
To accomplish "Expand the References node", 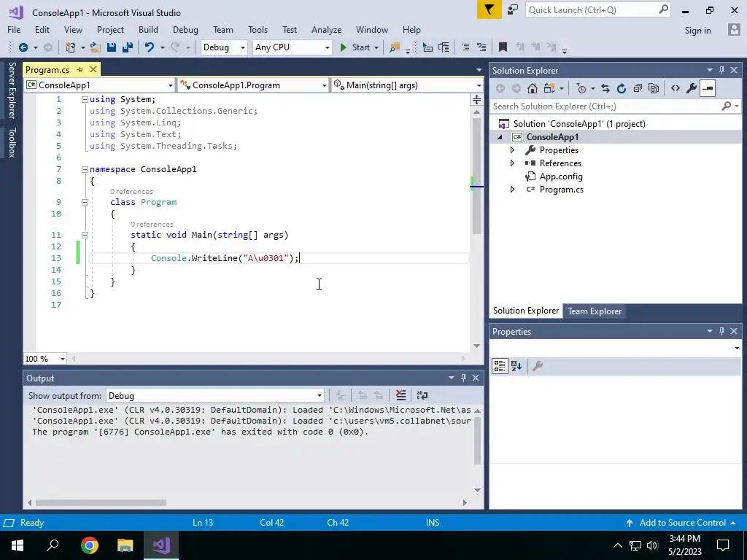I will tap(512, 163).
